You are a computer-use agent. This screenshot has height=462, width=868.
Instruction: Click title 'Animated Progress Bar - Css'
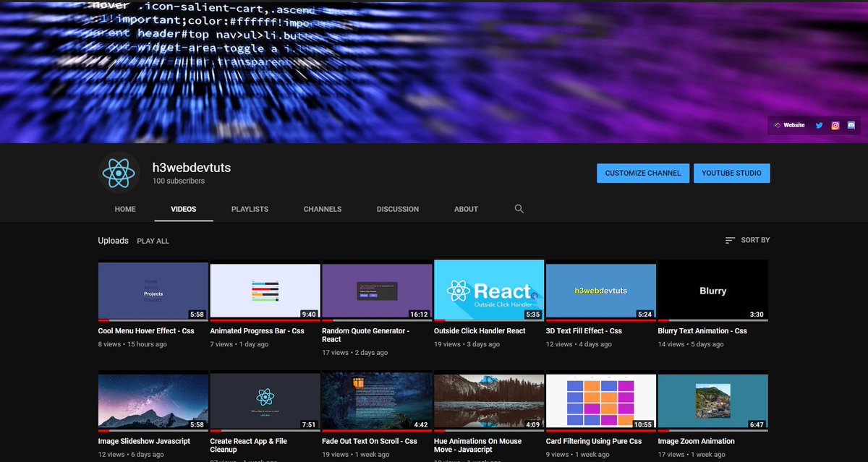257,331
